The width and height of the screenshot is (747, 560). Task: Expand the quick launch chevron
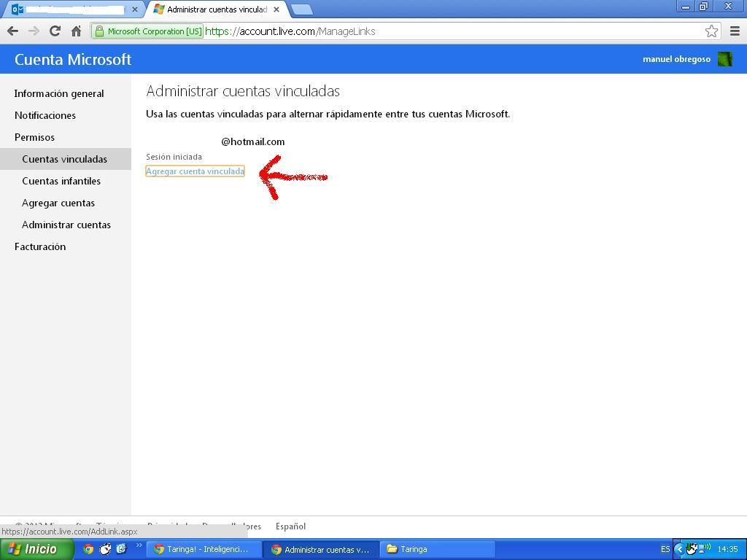tap(139, 545)
